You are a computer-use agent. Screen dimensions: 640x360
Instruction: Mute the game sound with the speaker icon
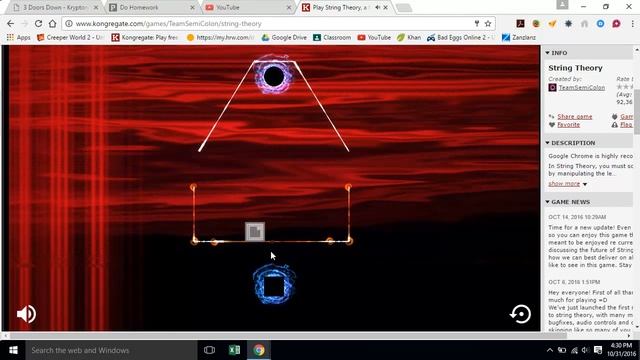pyautogui.click(x=26, y=314)
